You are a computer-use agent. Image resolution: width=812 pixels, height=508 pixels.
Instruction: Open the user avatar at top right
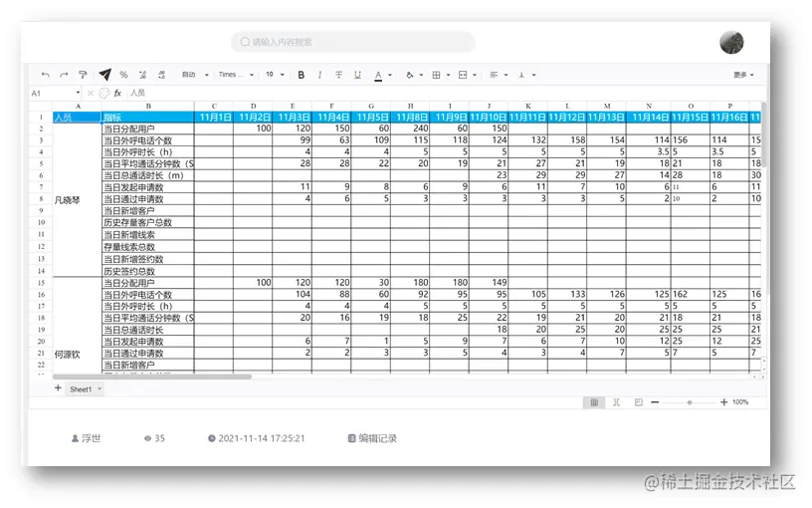731,43
